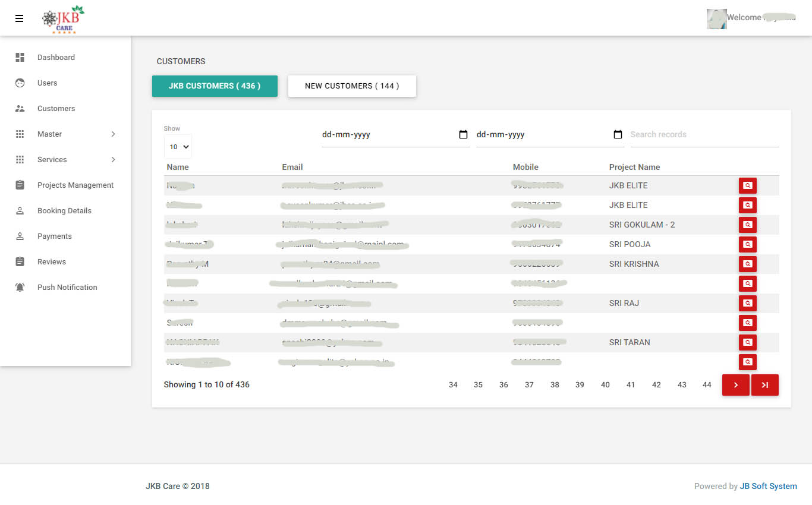Click the first dd-mm-yyyy date field
Image resolution: width=812 pixels, height=505 pixels.
click(395, 135)
